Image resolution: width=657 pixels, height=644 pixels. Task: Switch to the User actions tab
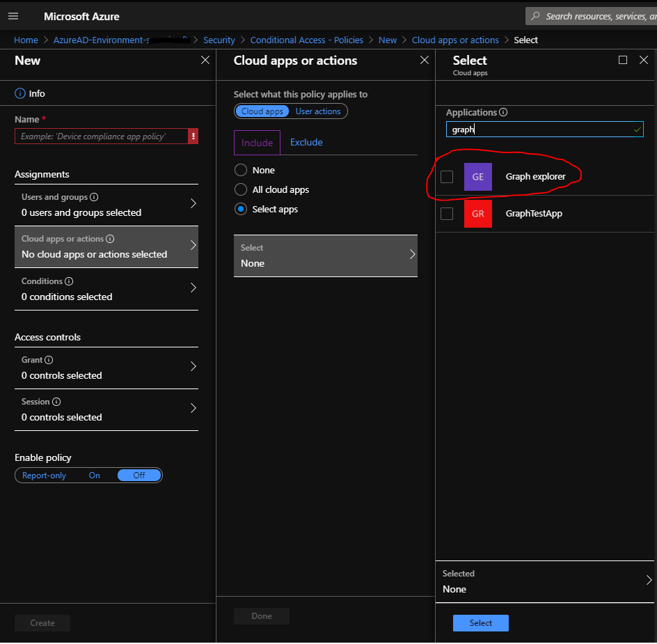click(318, 111)
